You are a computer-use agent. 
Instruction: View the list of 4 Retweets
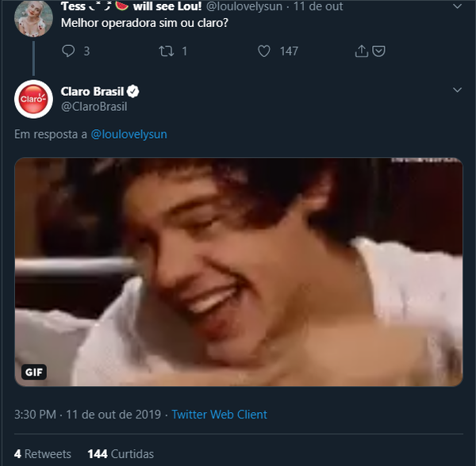[x=42, y=454]
